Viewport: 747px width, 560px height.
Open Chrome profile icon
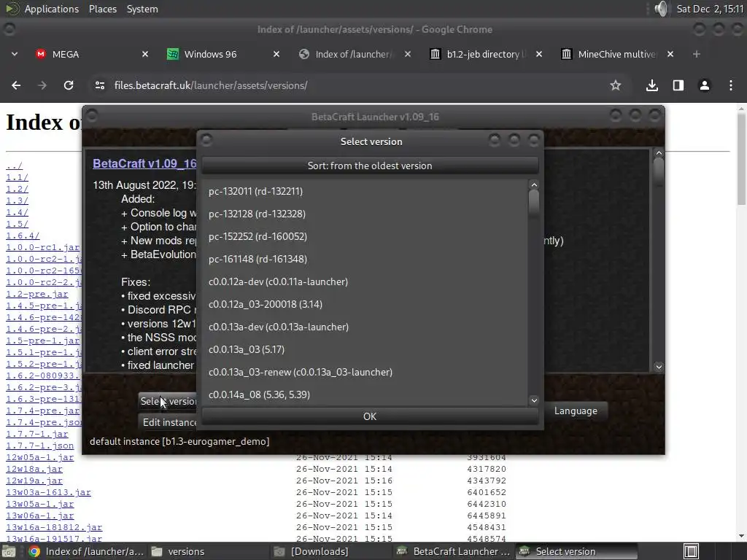click(x=704, y=85)
